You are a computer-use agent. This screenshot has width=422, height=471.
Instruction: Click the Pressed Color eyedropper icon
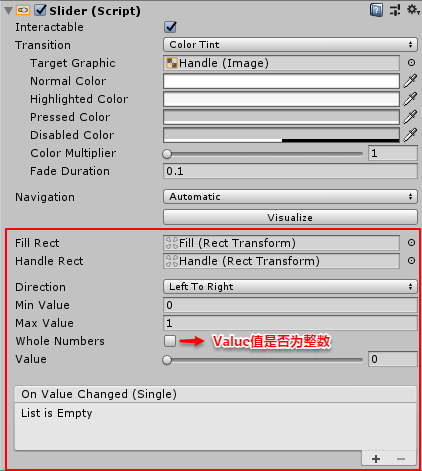(x=410, y=117)
